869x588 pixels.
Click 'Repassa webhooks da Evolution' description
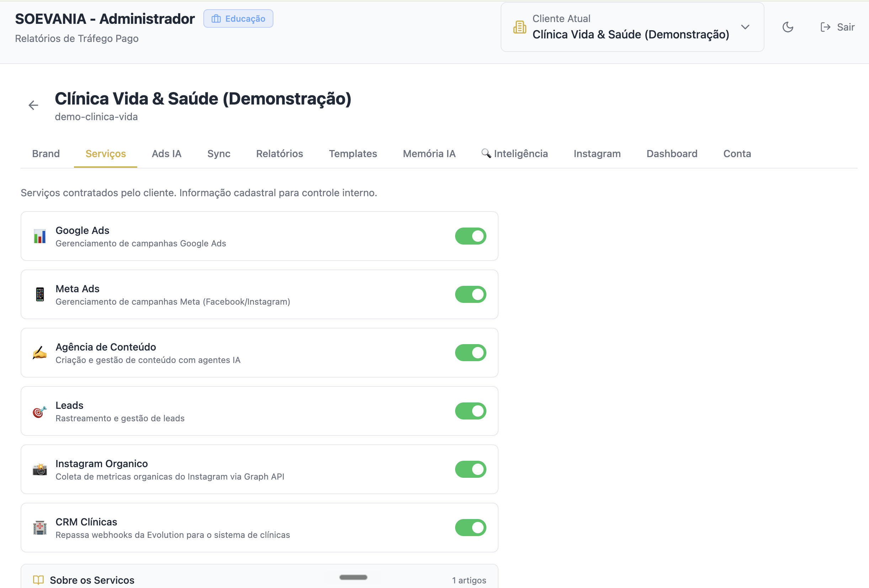point(173,535)
